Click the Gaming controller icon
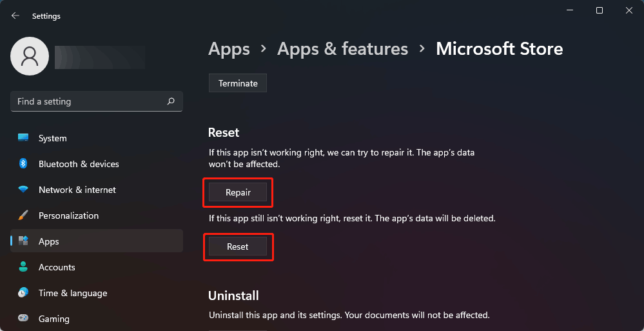The height and width of the screenshot is (331, 644). 23,319
